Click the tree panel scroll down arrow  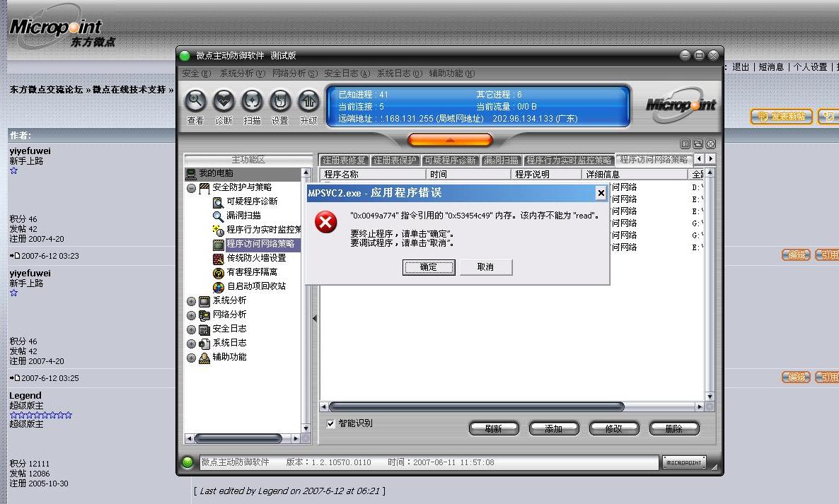click(306, 428)
